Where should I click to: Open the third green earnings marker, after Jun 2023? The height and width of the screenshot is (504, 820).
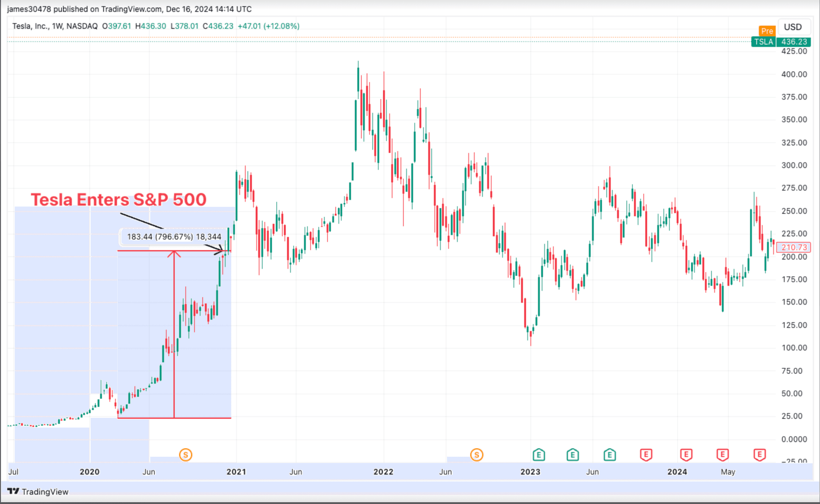point(609,454)
